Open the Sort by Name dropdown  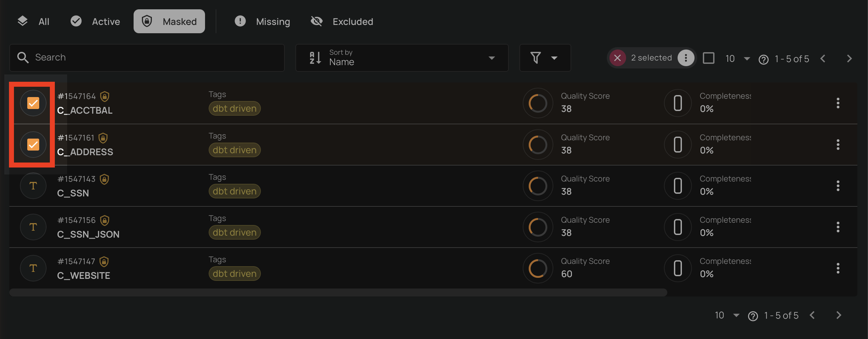tap(402, 58)
